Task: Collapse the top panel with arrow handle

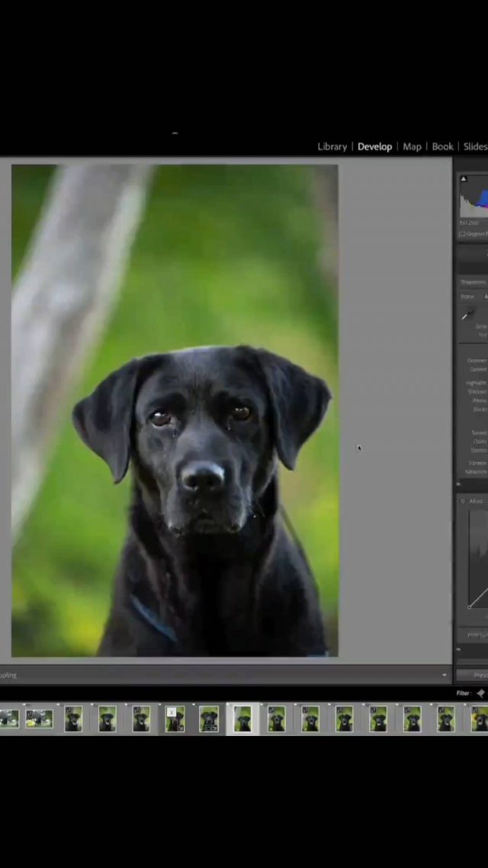Action: [175, 133]
